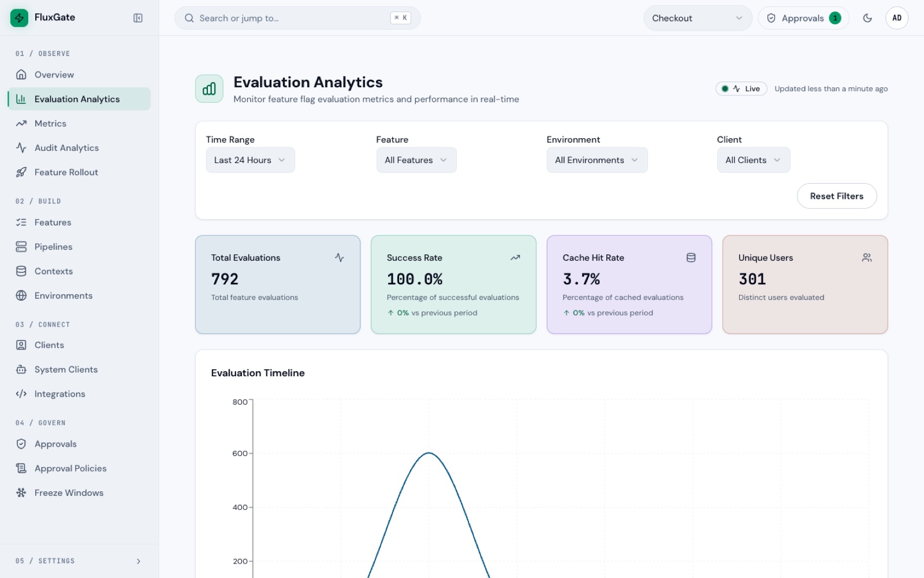Click the Unique Users people icon
This screenshot has height=578, width=924.
point(867,258)
